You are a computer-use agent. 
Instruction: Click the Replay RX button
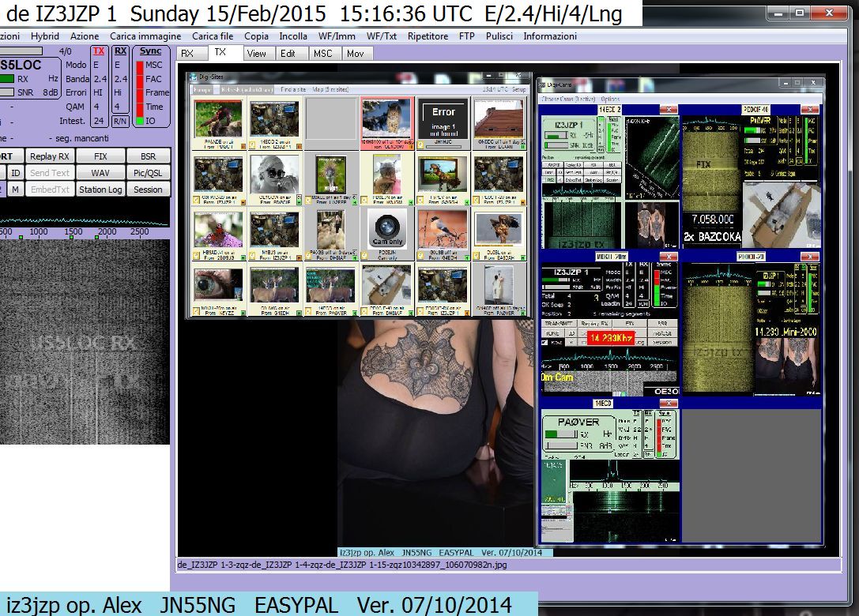pos(49,156)
